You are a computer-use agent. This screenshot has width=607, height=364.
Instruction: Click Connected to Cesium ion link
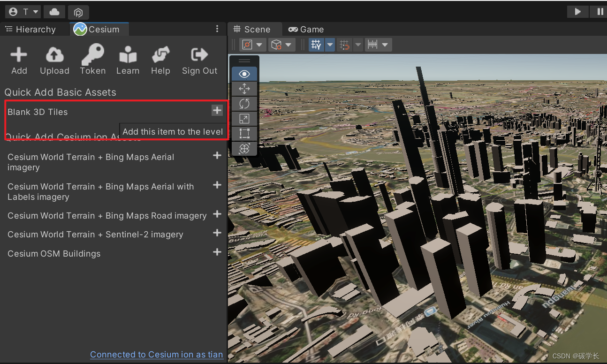(x=156, y=355)
